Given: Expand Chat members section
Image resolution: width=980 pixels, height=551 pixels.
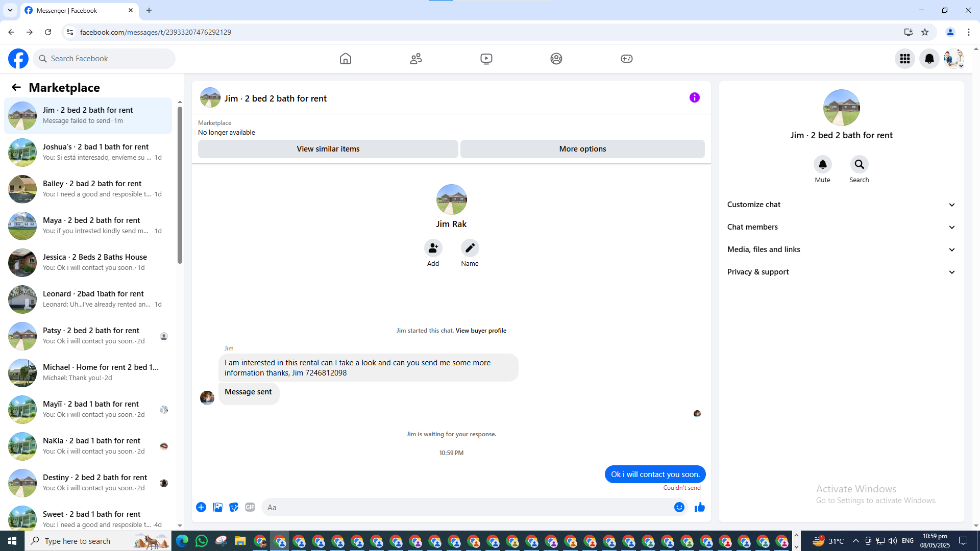Looking at the screenshot, I should tap(841, 227).
